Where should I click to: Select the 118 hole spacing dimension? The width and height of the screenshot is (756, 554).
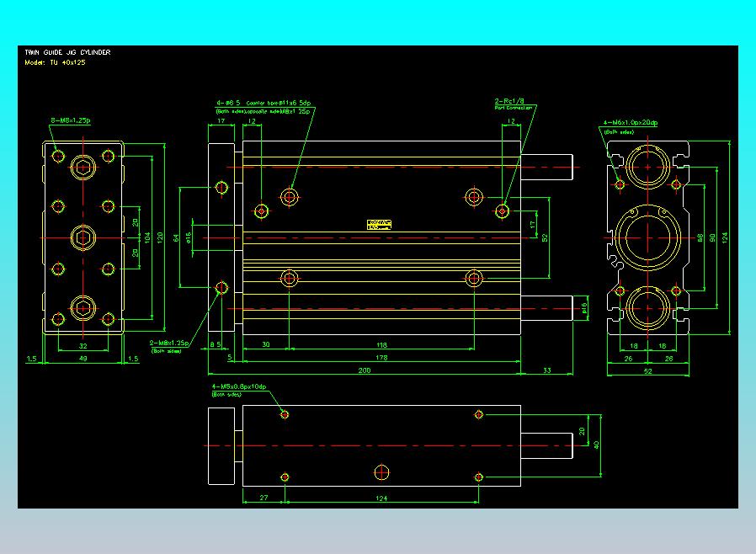click(381, 344)
